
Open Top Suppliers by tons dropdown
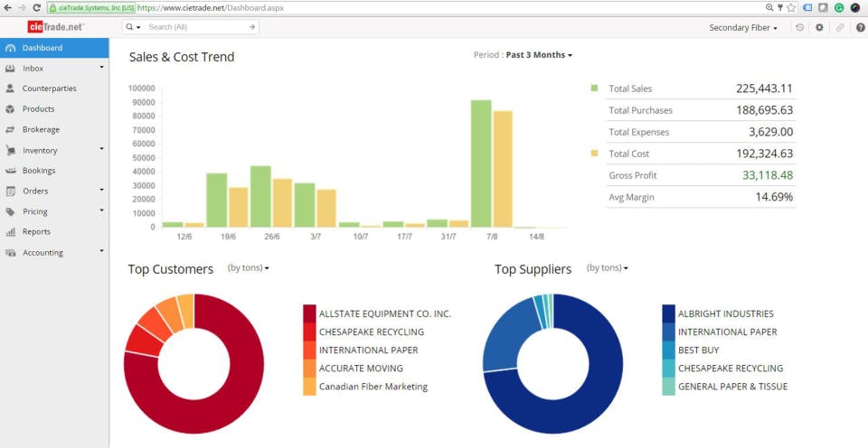click(x=608, y=267)
